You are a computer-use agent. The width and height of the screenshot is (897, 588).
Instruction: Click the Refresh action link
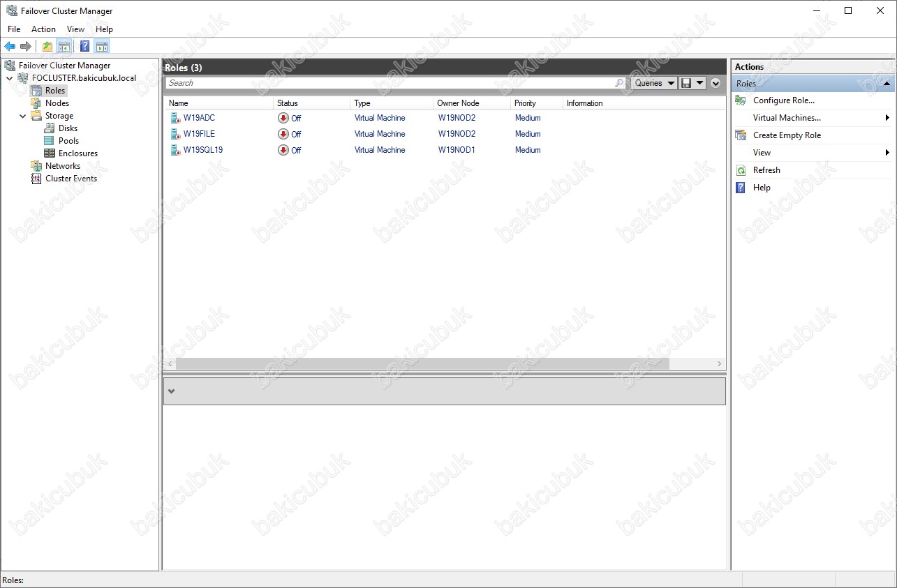click(766, 170)
